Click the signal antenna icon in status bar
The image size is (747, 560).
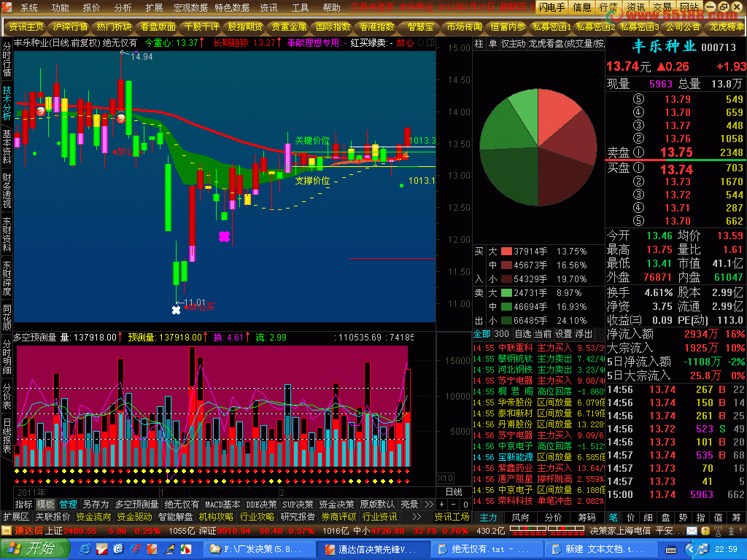tap(718, 531)
